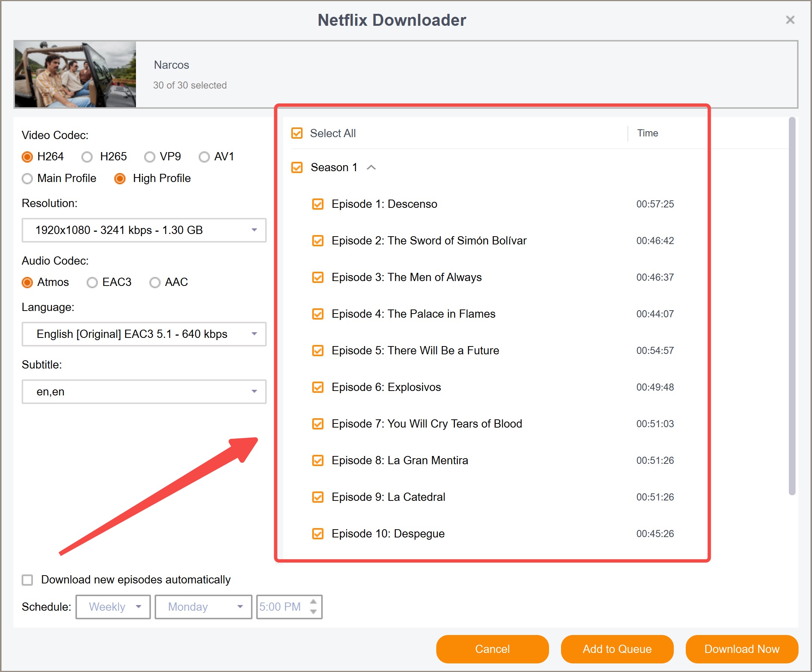This screenshot has width=812, height=672.
Task: Select Atmos audio codec
Action: pos(27,283)
